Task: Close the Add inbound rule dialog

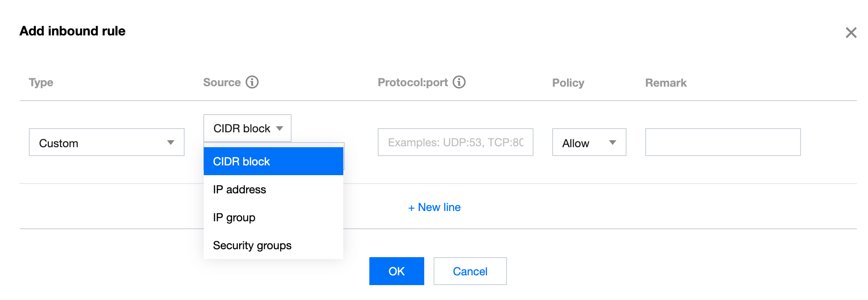Action: [851, 33]
